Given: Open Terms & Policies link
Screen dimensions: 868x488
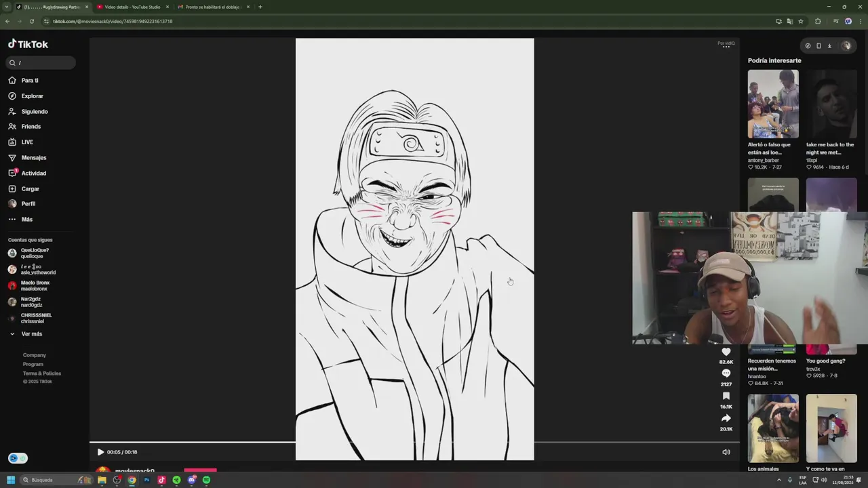Looking at the screenshot, I should (42, 373).
